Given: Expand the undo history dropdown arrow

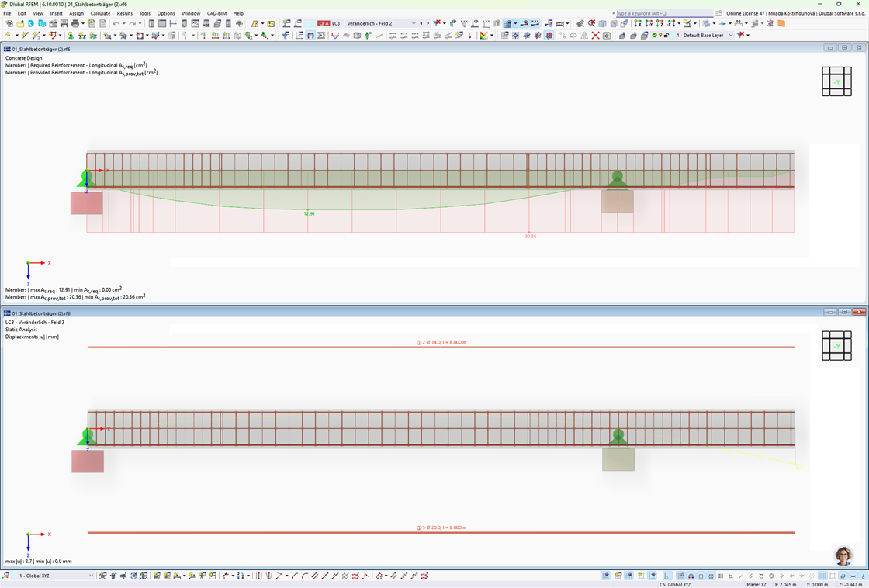Looking at the screenshot, I should [x=123, y=23].
